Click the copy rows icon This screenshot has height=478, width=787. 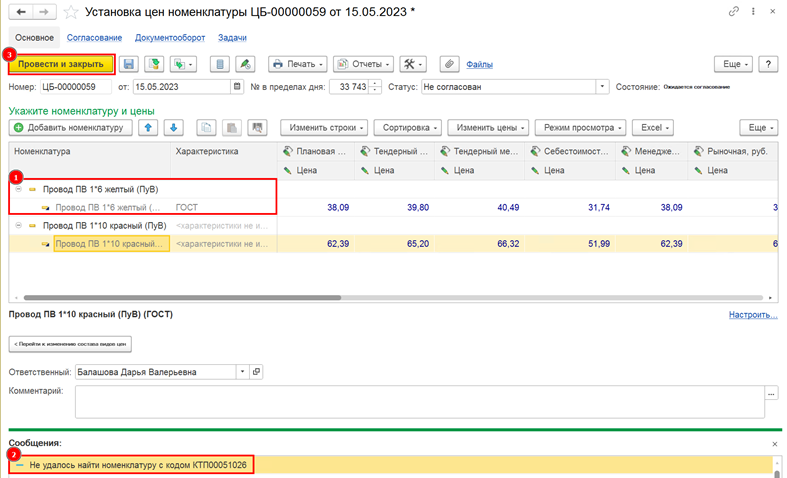(206, 128)
